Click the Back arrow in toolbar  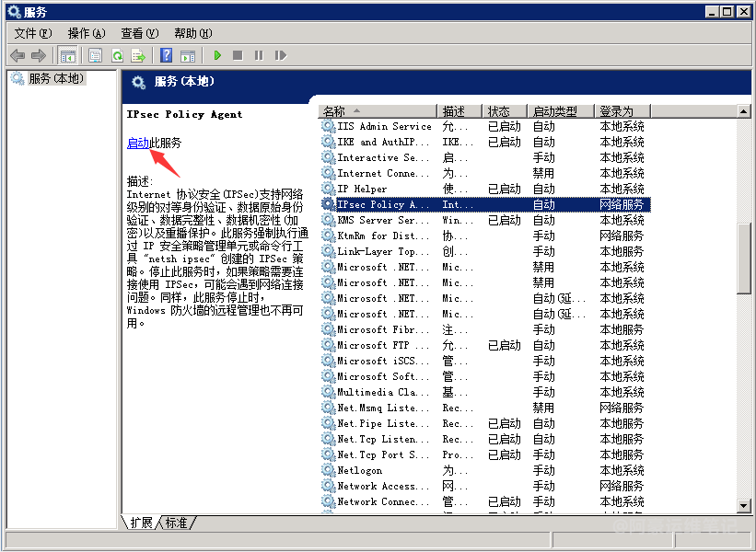[x=17, y=55]
